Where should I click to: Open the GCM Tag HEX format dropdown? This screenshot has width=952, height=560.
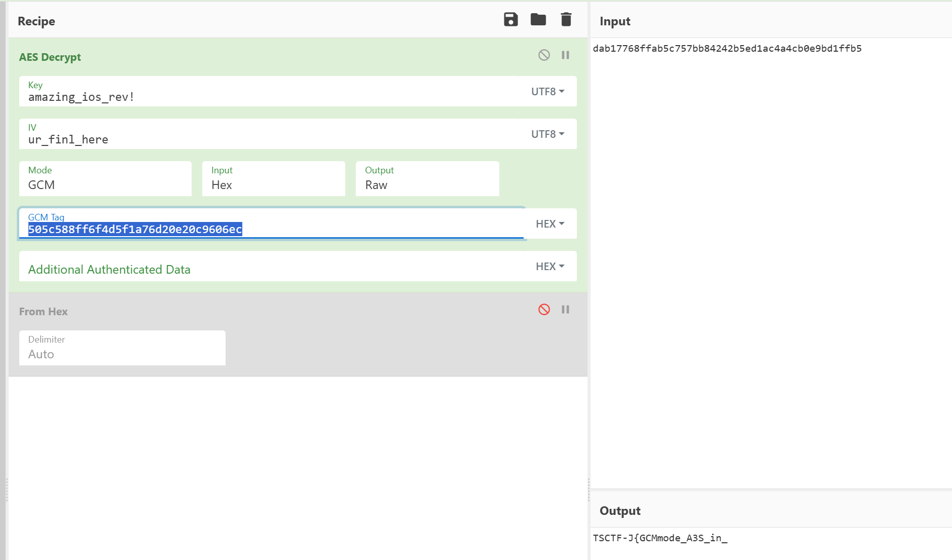(550, 224)
